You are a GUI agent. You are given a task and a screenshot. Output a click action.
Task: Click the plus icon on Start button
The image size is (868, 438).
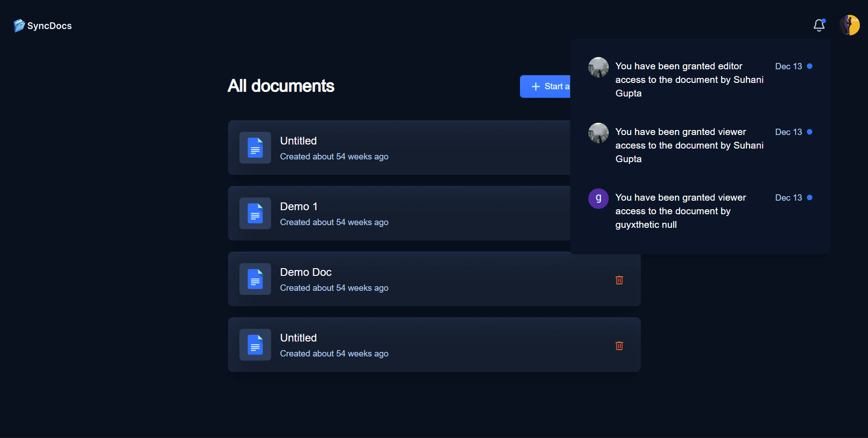pyautogui.click(x=536, y=87)
